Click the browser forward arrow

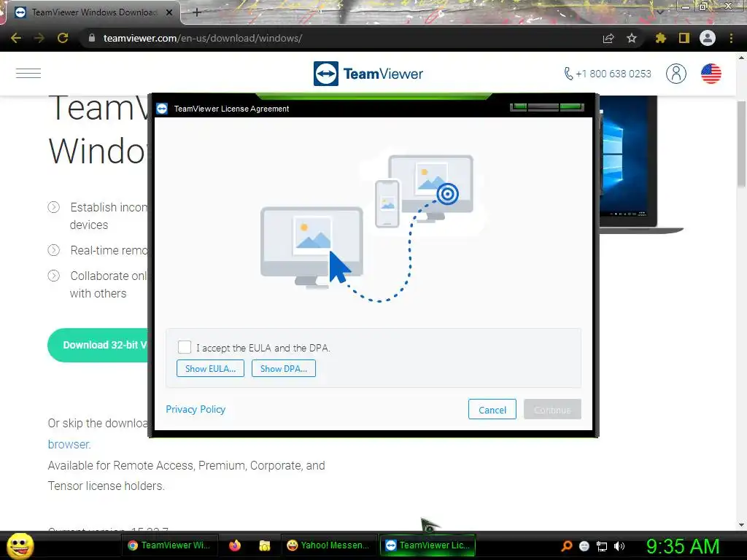(39, 38)
